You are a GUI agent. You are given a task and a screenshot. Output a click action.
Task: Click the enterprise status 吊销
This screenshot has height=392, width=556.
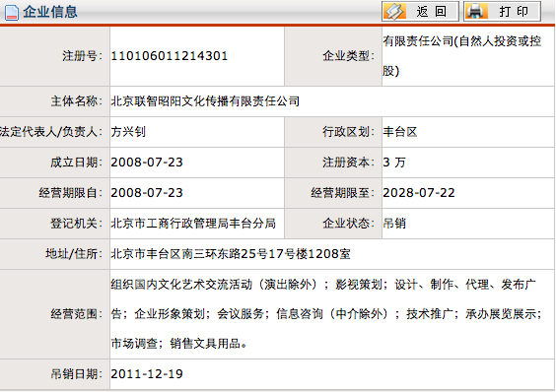(394, 224)
